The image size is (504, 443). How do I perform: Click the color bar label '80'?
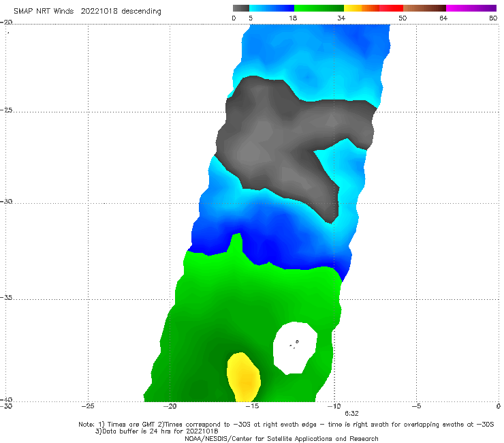point(493,18)
